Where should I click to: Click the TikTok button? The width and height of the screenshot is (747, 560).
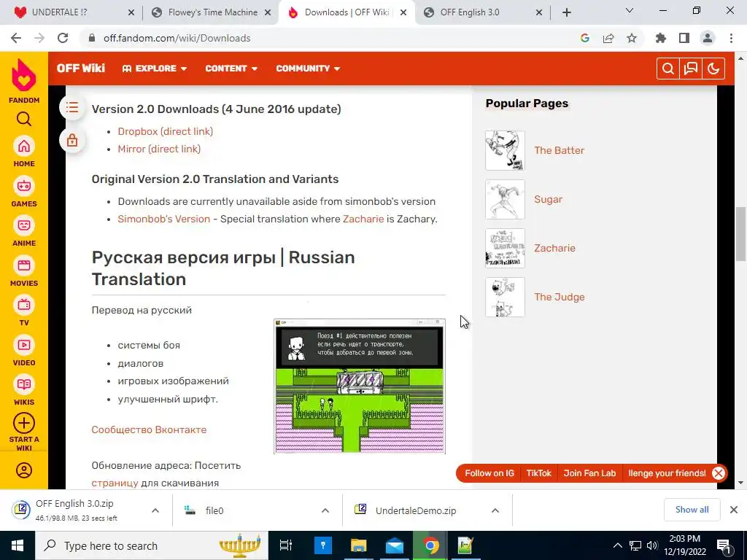(x=539, y=473)
